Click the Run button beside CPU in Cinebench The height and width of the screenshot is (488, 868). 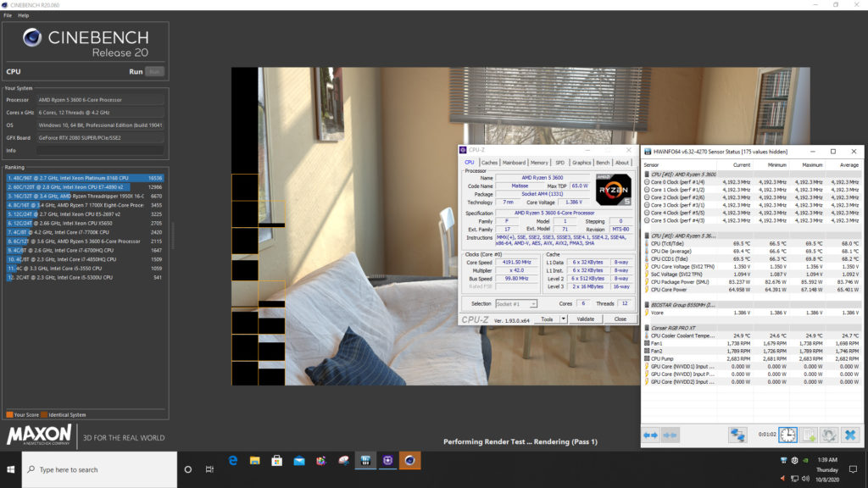point(154,72)
